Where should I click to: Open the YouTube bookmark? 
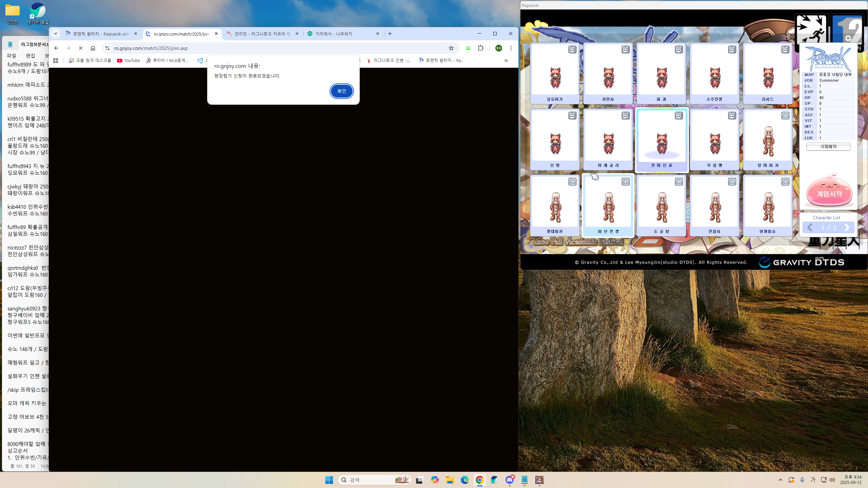tap(129, 60)
